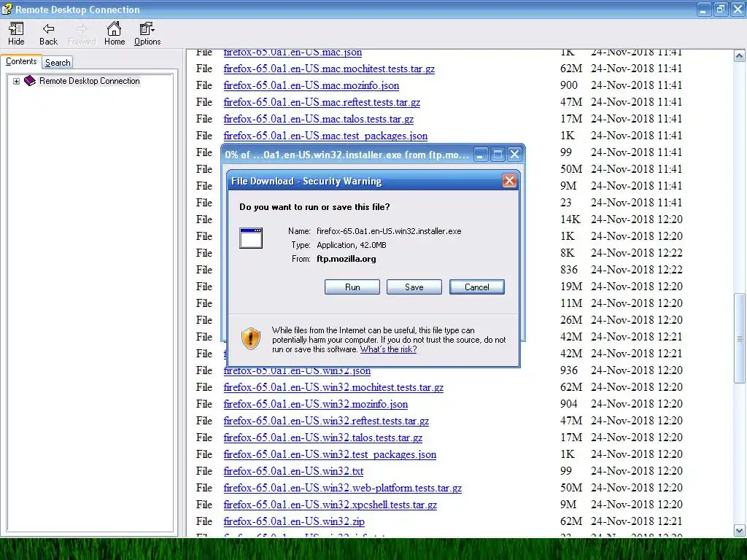Click the shield warning icon in dialog
747x560 pixels.
[251, 338]
